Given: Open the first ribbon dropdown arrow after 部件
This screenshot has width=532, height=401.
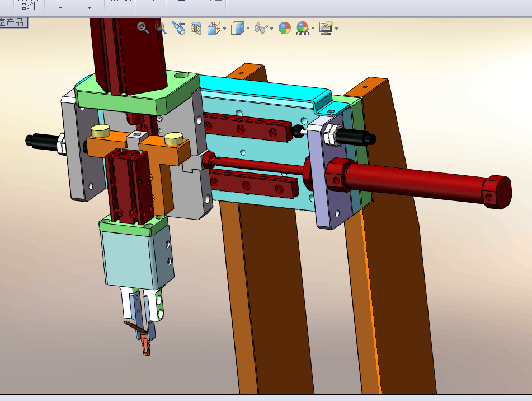Looking at the screenshot, I should (60, 8).
